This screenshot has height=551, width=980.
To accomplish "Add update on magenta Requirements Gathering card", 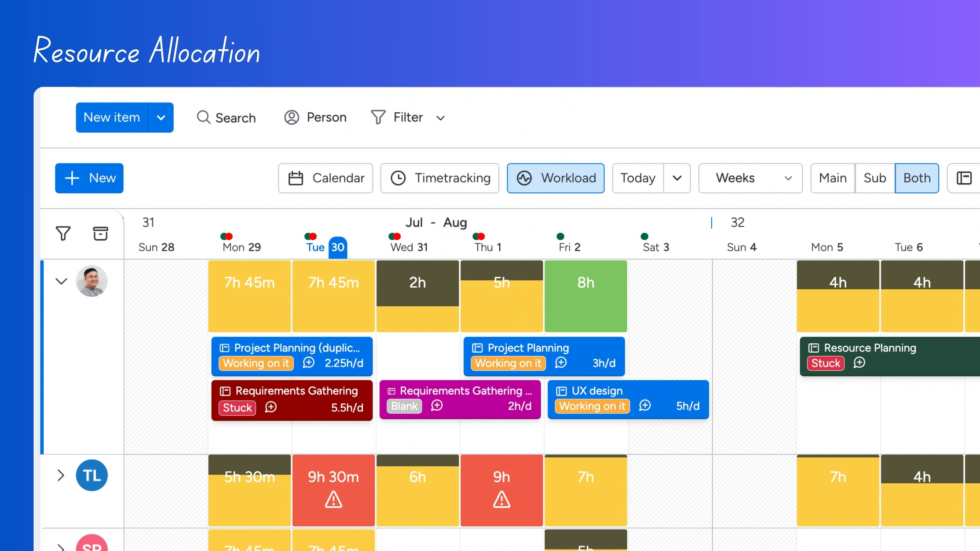I will click(x=437, y=406).
